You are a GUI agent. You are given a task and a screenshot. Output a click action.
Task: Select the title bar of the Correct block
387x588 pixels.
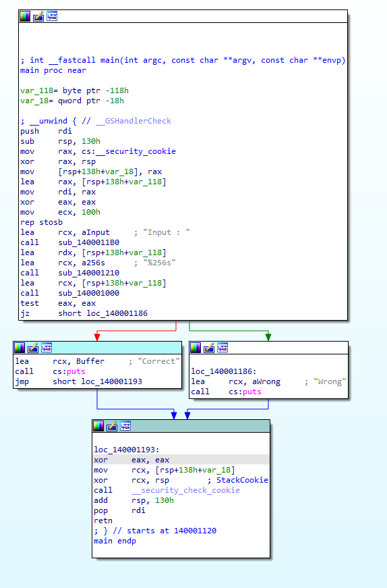97,348
